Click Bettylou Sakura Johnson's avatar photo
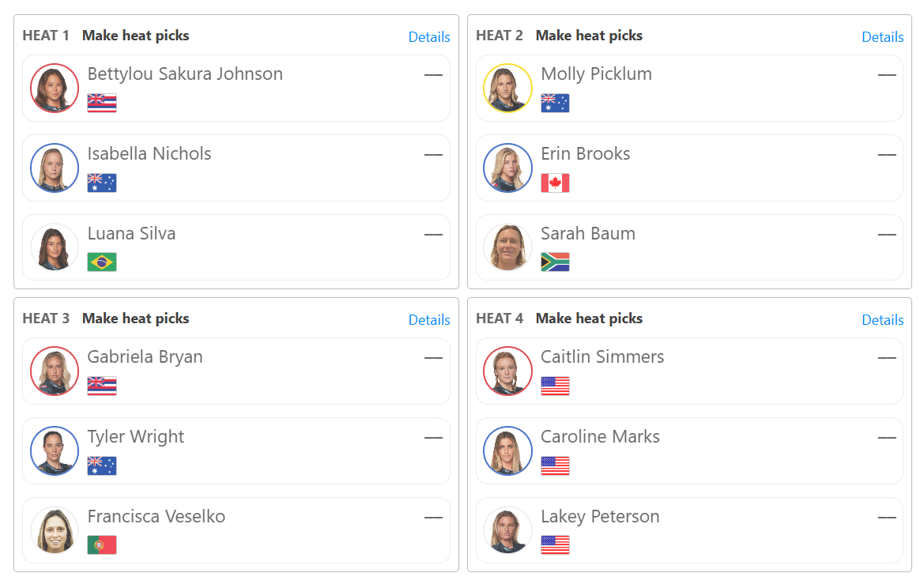 (x=55, y=89)
